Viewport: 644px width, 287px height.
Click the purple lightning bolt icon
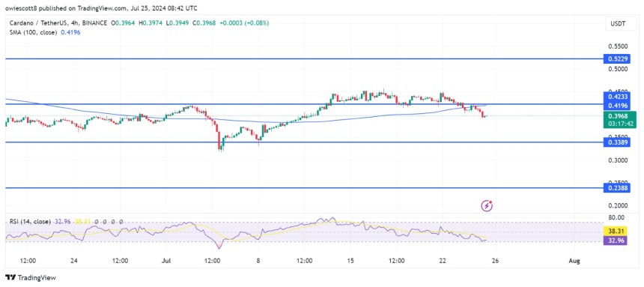pyautogui.click(x=487, y=205)
